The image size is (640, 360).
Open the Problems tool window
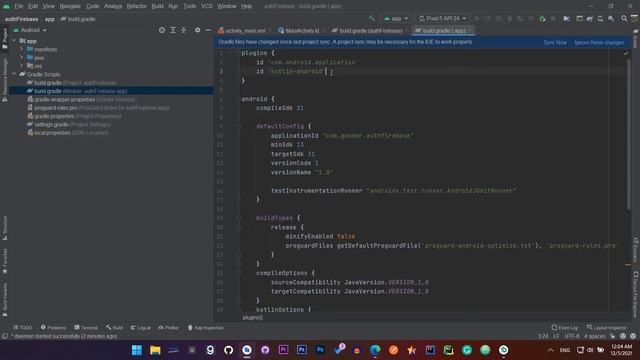[53, 328]
